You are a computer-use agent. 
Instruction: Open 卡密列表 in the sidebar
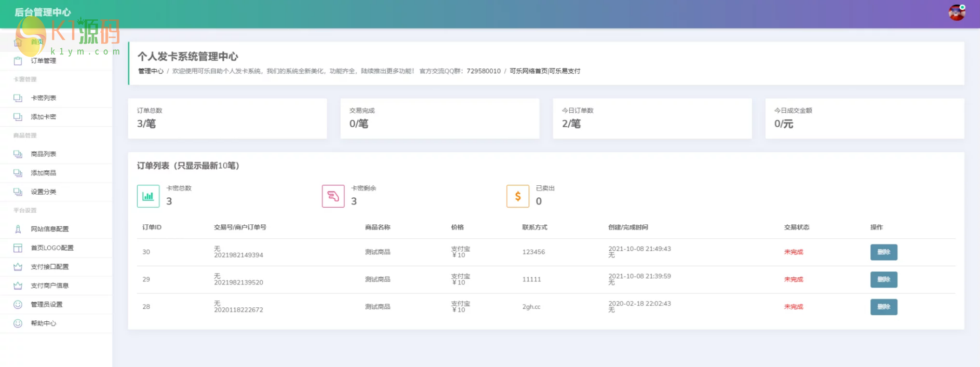tap(44, 98)
